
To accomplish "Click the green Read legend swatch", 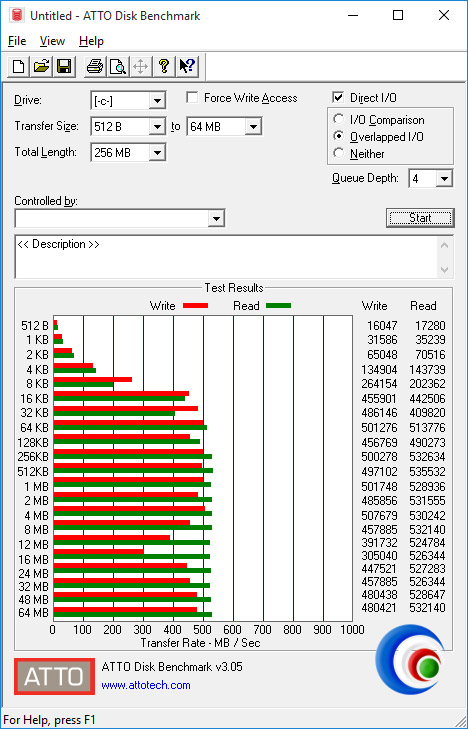I will tap(278, 306).
